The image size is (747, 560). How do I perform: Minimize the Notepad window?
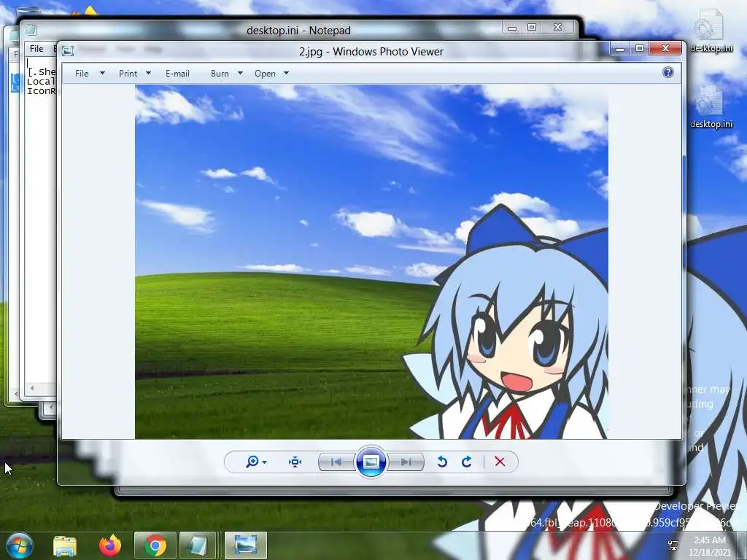point(512,28)
